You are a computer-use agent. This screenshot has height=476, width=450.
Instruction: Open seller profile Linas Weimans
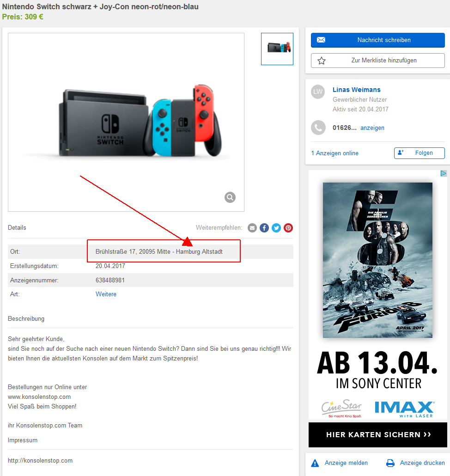tap(356, 90)
